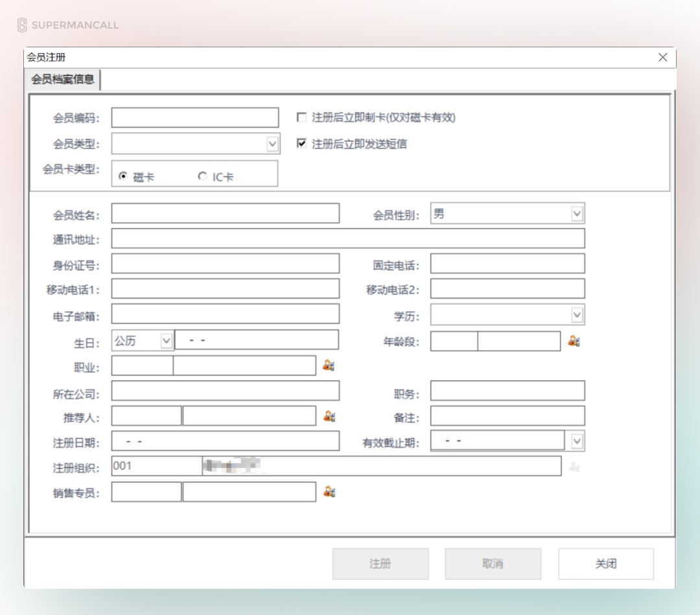Switch to 会员档案信息 tab
Screen dimensions: 700x615
[63, 80]
